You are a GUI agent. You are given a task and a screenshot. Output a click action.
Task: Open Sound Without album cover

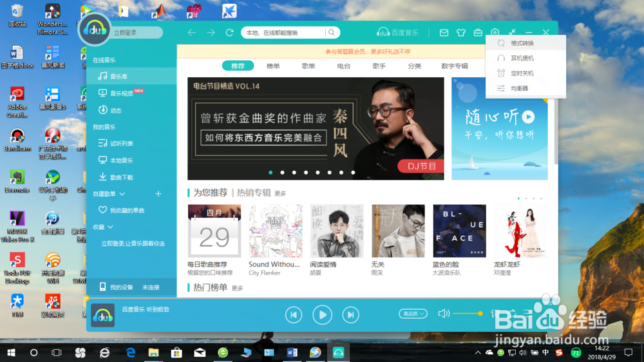tap(276, 231)
